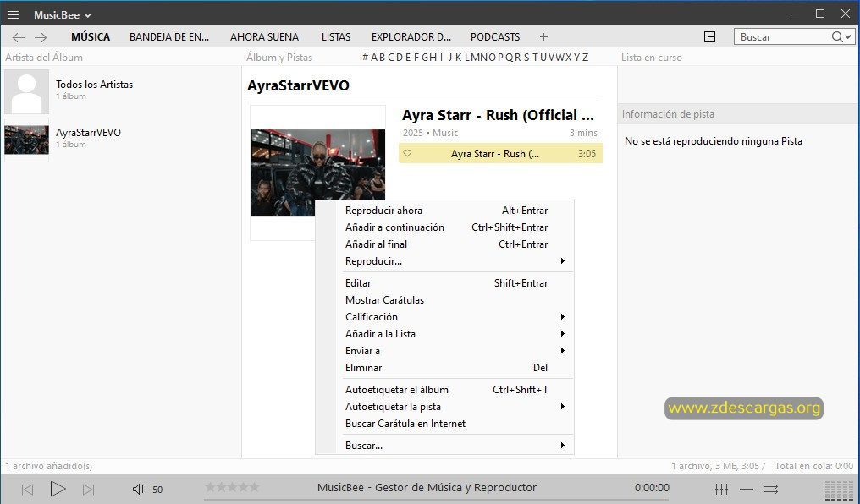Choose Reproducir ahora from context menu
860x504 pixels.
444,211
